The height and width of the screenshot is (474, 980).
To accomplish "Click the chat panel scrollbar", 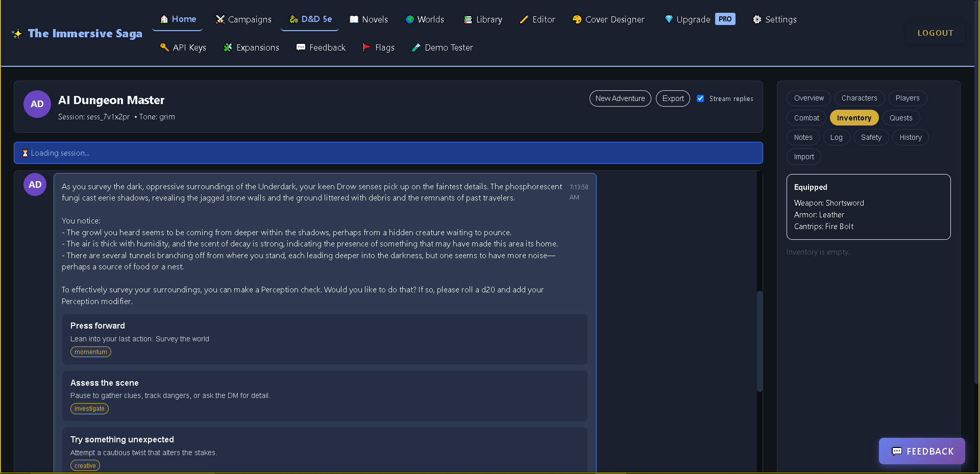I will coord(759,341).
